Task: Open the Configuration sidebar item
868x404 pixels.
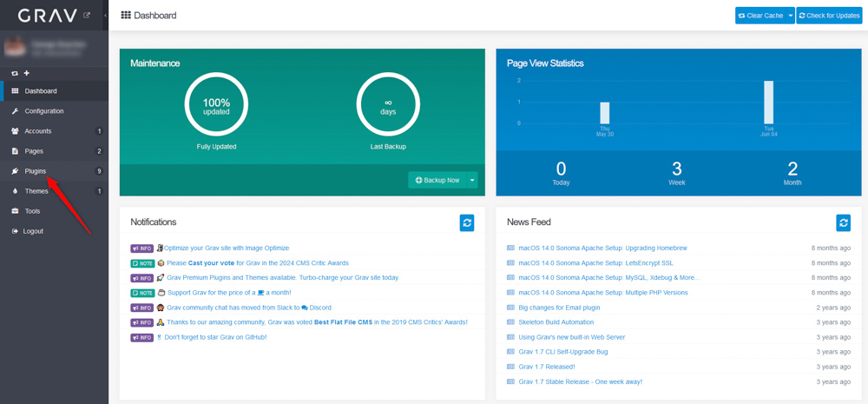Action: point(54,111)
